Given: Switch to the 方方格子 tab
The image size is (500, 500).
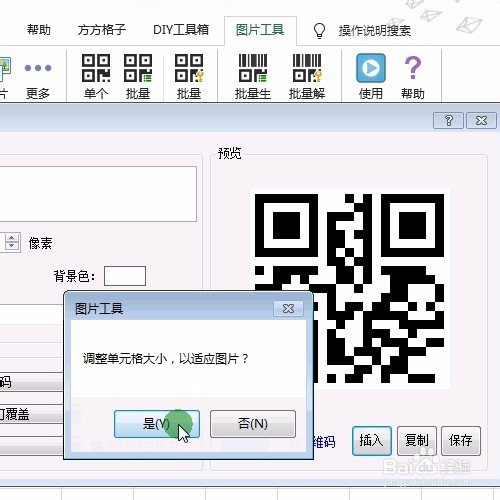Looking at the screenshot, I should click(x=102, y=30).
